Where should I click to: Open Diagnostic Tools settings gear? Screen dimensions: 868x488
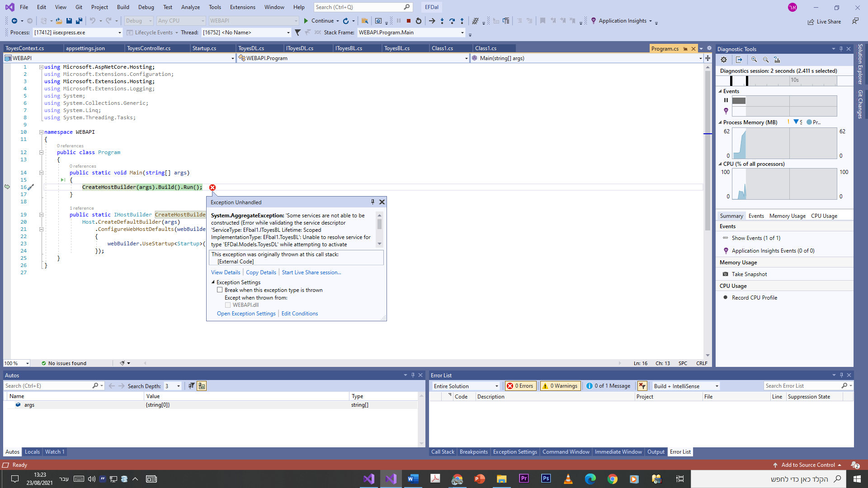[724, 60]
